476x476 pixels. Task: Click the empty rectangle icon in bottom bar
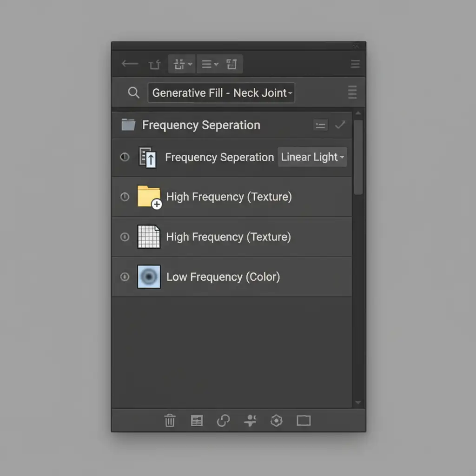pos(304,421)
